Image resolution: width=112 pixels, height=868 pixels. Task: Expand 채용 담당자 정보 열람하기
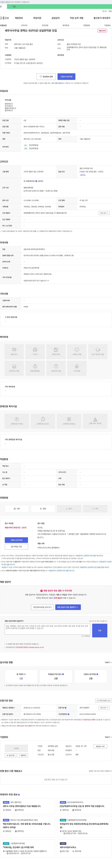68,607
